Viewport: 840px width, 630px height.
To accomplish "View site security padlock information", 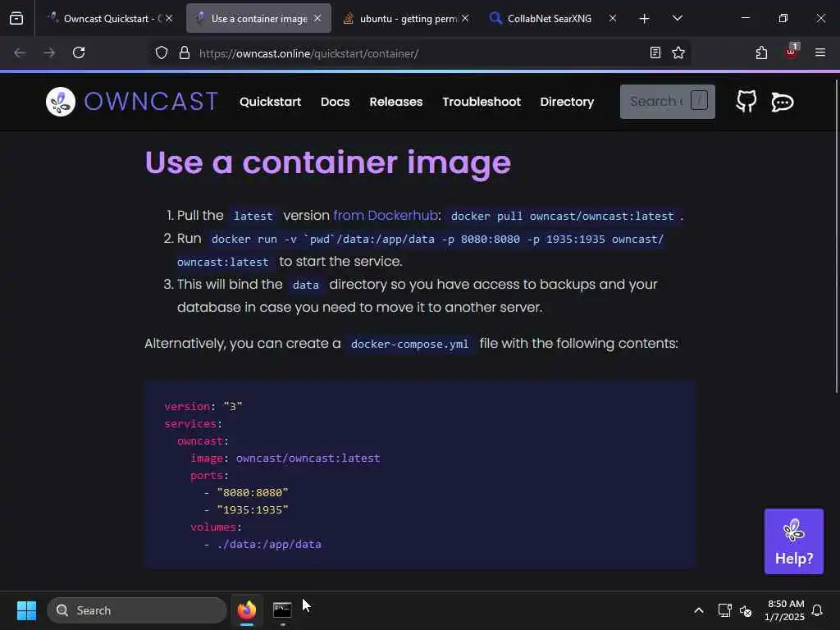I will pyautogui.click(x=185, y=53).
